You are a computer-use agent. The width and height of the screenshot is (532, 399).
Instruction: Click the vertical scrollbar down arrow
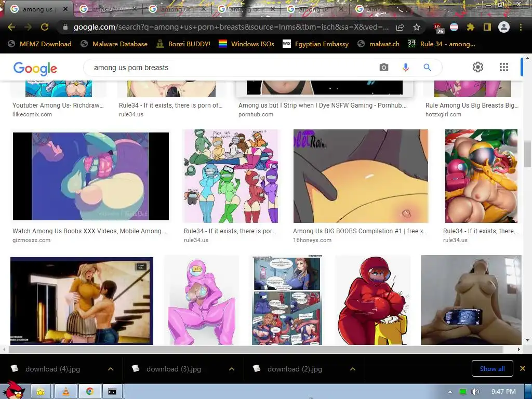[x=528, y=340]
